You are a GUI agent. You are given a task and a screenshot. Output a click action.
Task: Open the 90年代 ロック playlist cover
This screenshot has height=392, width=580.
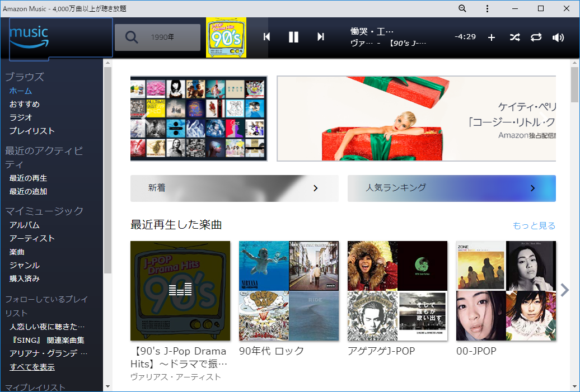point(289,291)
